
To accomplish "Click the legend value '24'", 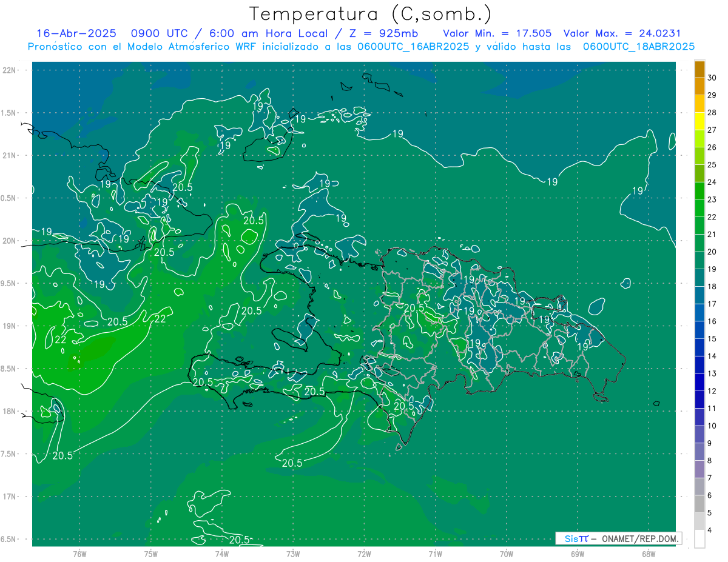I will coord(712,182).
